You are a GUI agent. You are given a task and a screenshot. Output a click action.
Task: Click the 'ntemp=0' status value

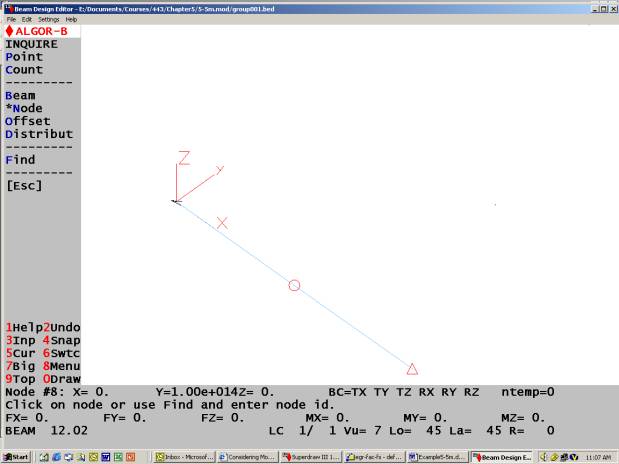coord(528,392)
